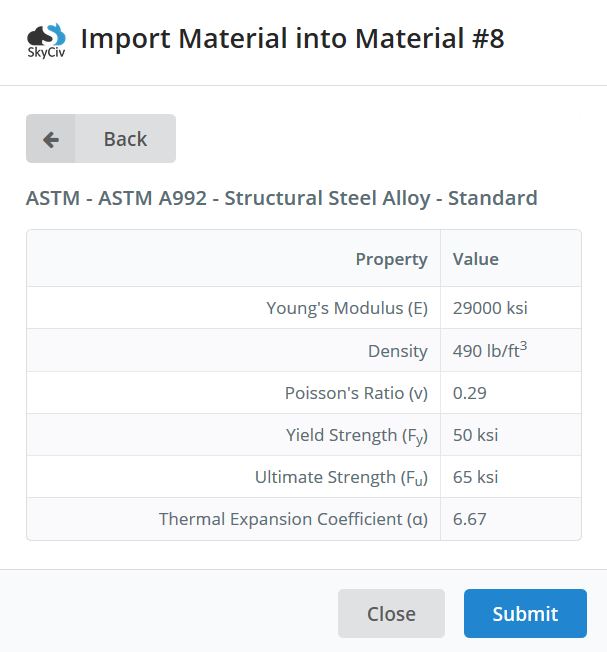Click the 0.29 Poisson's ratio value
This screenshot has height=652, width=607.
pyautogui.click(x=469, y=393)
